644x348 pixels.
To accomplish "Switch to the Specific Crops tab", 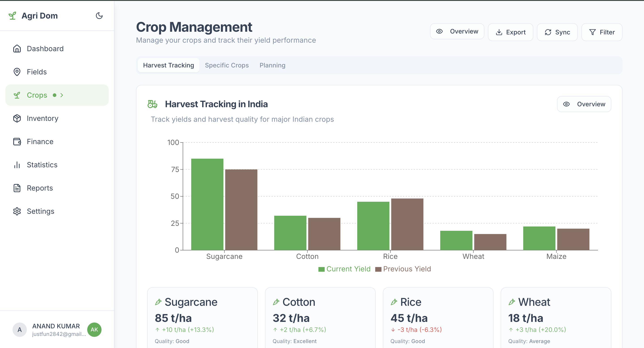I will point(227,65).
